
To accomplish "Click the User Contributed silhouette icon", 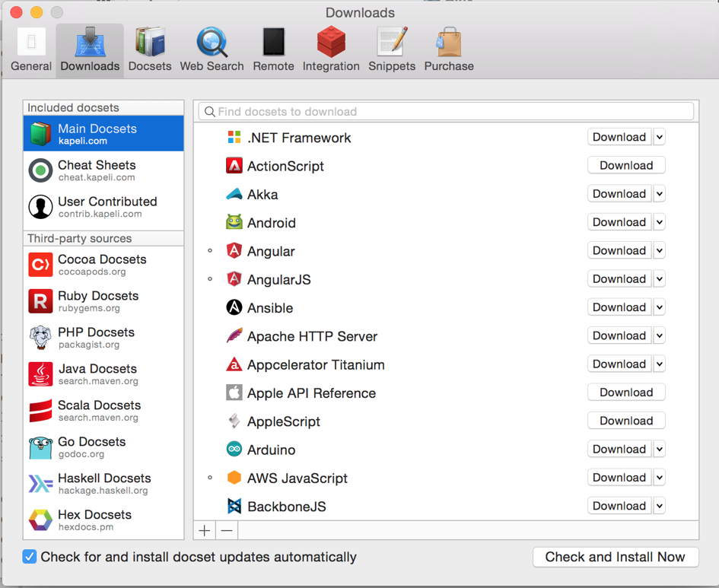I will [40, 207].
